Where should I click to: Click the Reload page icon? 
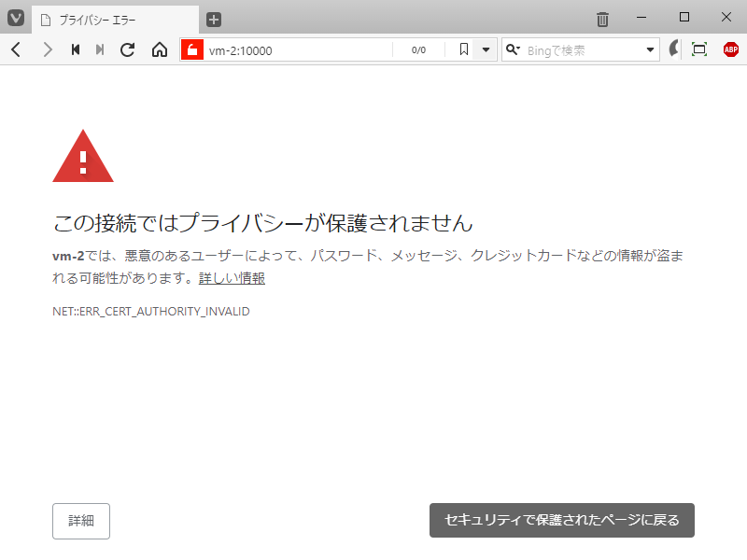pyautogui.click(x=127, y=49)
